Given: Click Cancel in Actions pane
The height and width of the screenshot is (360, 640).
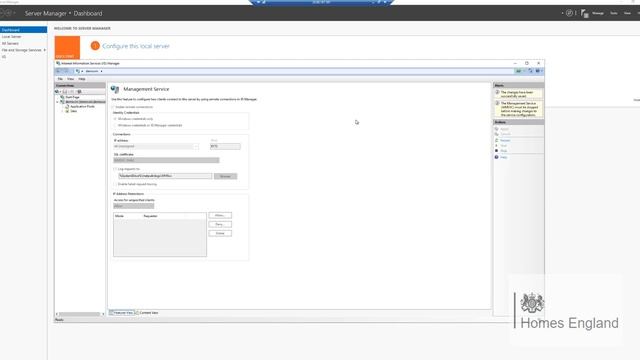Looking at the screenshot, I should click(505, 134).
